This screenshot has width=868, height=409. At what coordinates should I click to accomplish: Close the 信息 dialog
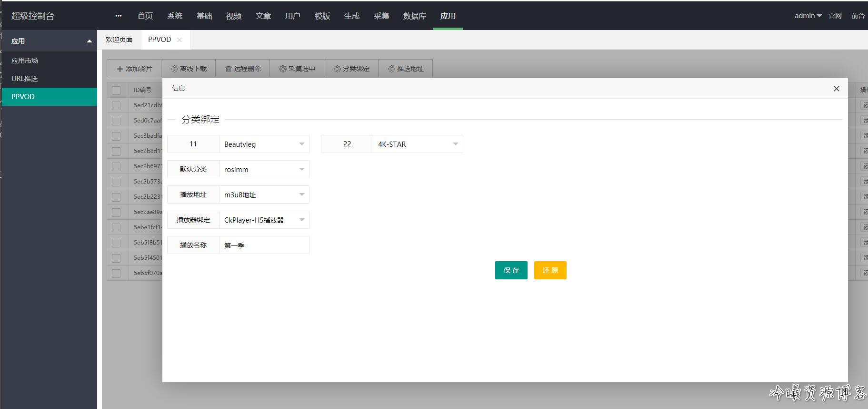(836, 89)
